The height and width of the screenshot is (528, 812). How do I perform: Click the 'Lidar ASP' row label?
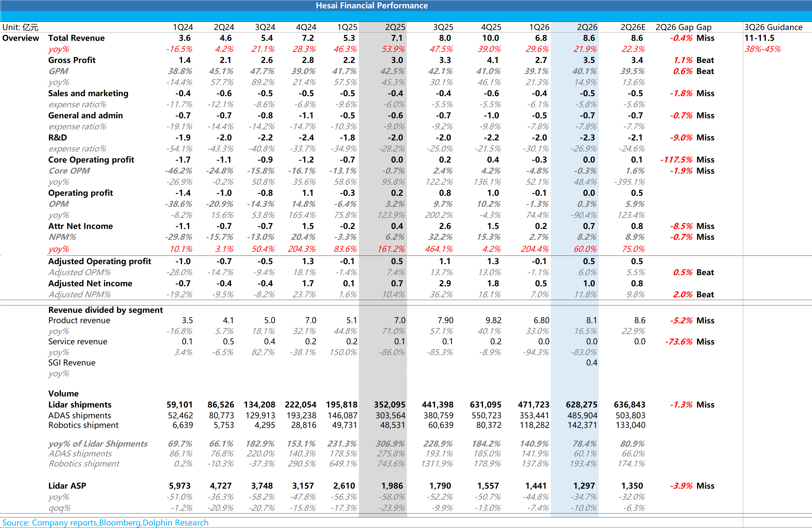67,486
